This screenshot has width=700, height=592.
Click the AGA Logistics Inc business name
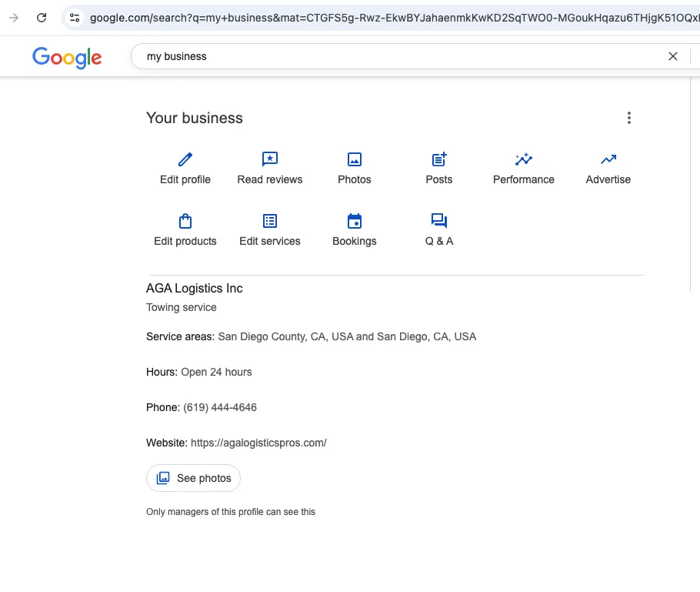coord(195,289)
